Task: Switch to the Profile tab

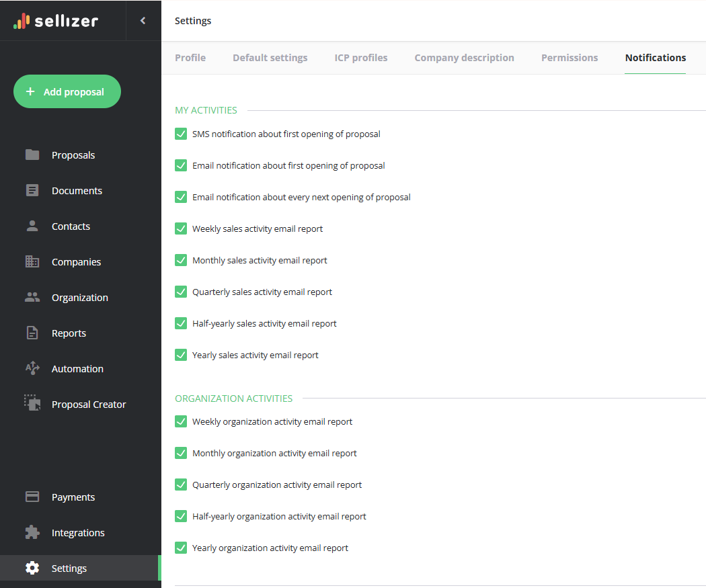Action: [x=190, y=58]
